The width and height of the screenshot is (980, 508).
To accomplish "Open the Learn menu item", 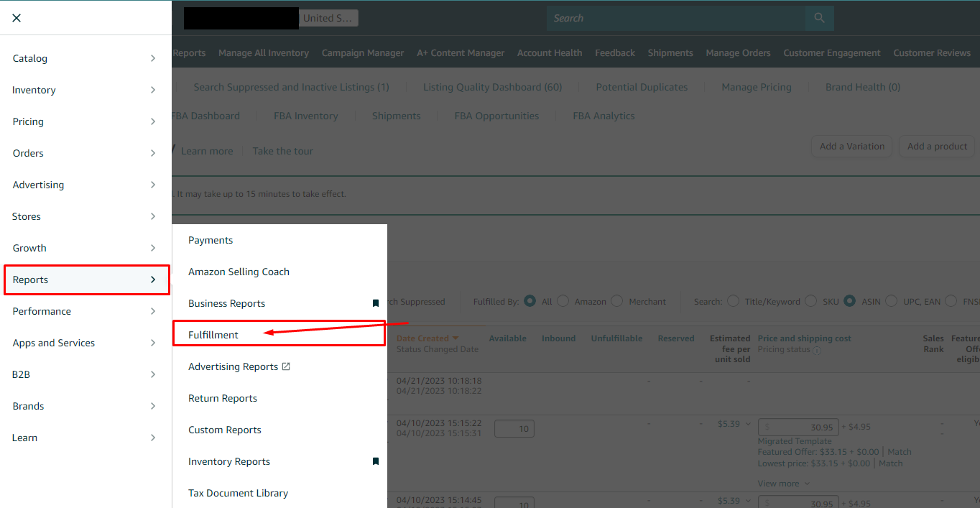I will 86,438.
